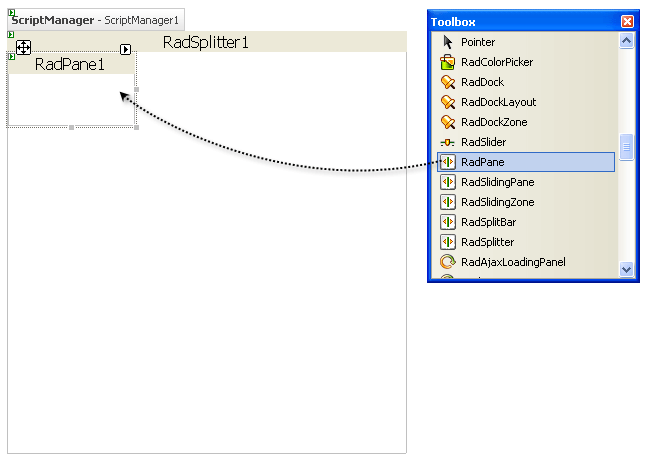The image size is (655, 466).
Task: Click the RadSlidingPane icon
Action: (x=449, y=182)
